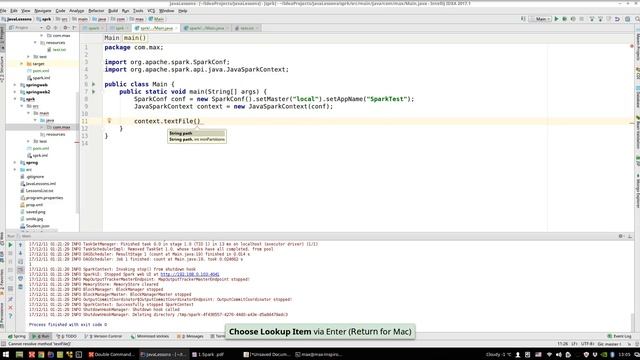Click the intention light bulb on line 11
The image size is (640, 360).
[x=109, y=121]
